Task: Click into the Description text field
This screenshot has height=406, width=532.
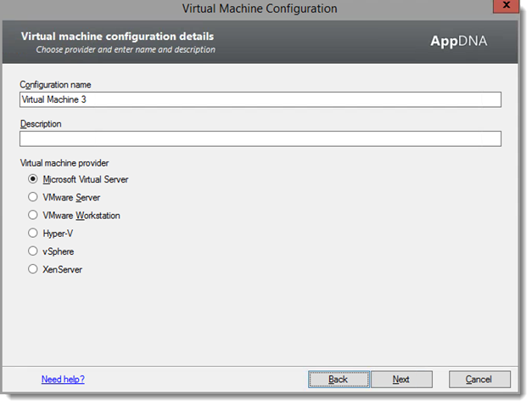Action: pyautogui.click(x=260, y=139)
